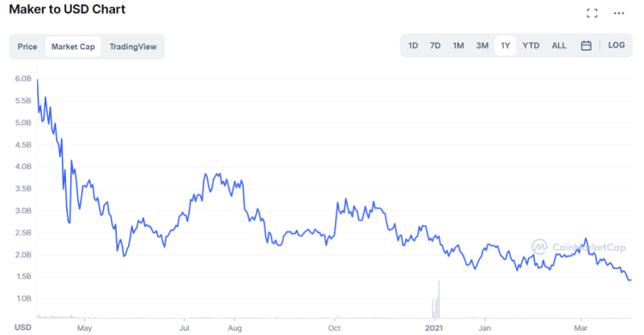
Task: Click the chart line's starting peak at 6.0B
Action: click(x=38, y=80)
